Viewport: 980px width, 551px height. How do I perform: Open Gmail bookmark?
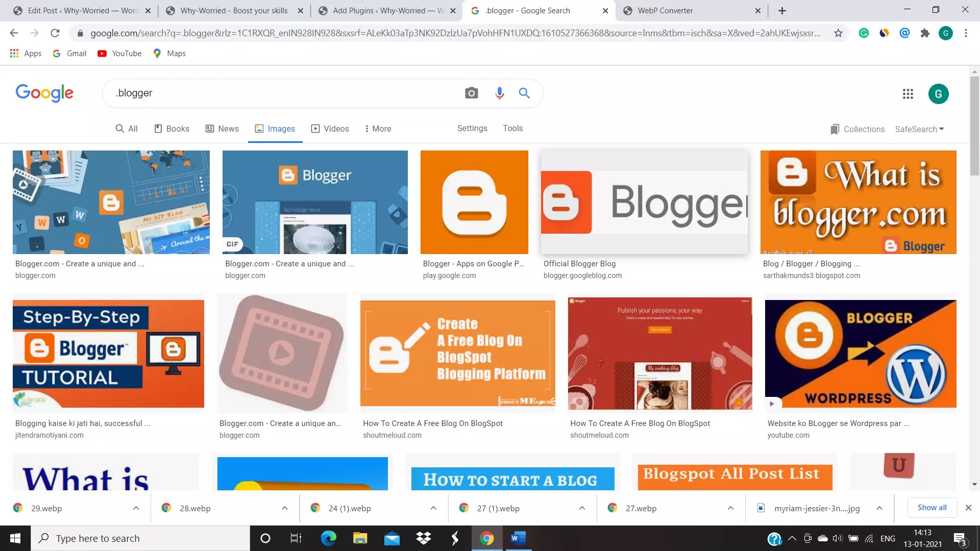[69, 54]
